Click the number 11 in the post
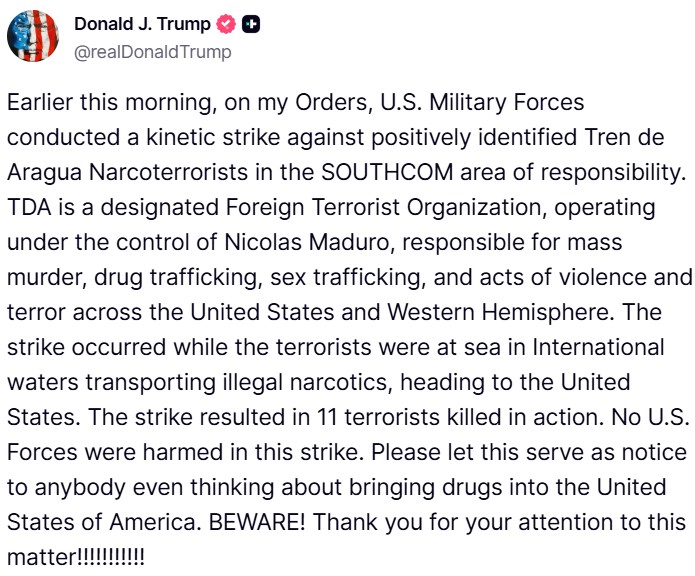 [327, 417]
